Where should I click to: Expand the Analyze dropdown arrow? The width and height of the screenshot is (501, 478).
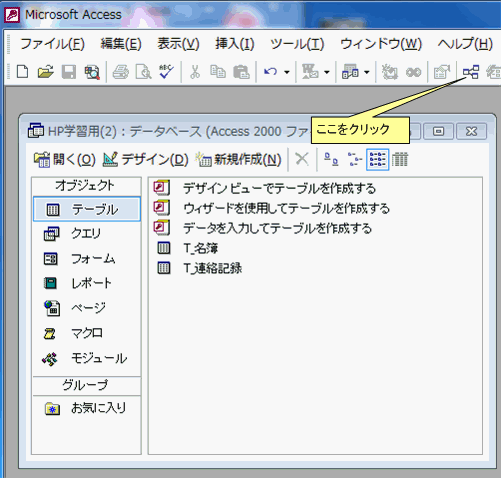click(367, 72)
